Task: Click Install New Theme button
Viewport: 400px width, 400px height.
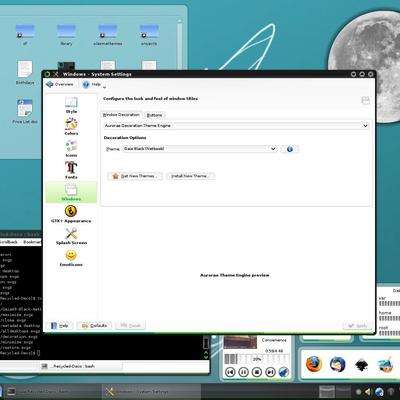Action: [x=190, y=176]
